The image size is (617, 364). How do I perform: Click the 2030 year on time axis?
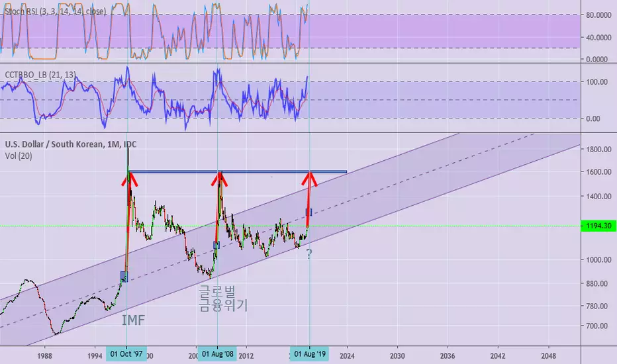[x=397, y=356]
